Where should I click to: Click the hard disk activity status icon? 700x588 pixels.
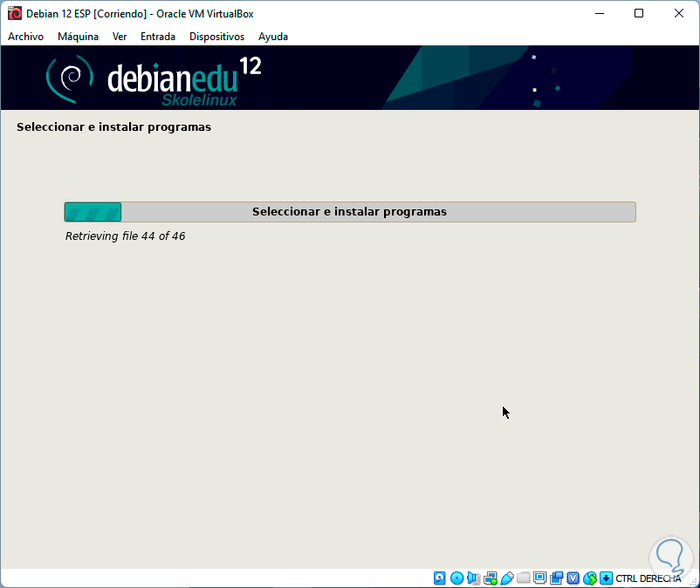[439, 578]
